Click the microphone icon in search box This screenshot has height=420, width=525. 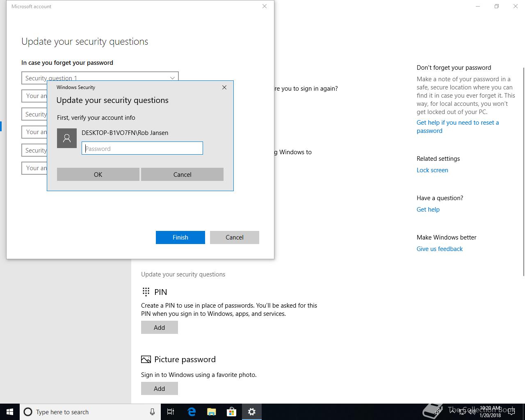click(152, 412)
